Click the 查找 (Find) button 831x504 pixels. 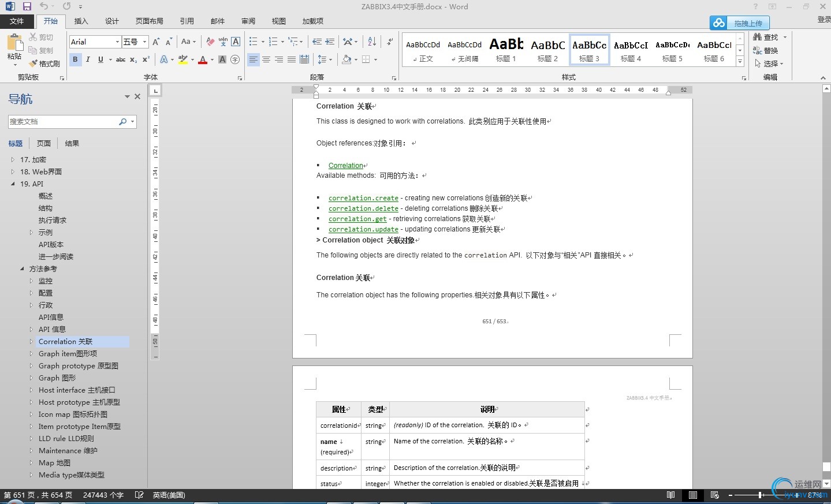[x=766, y=37]
